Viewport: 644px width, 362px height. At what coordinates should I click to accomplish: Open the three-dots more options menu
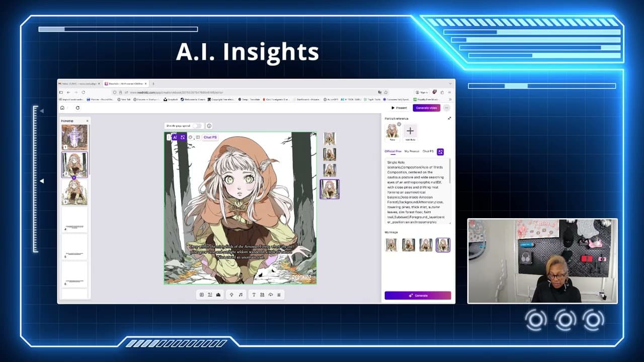tap(446, 108)
